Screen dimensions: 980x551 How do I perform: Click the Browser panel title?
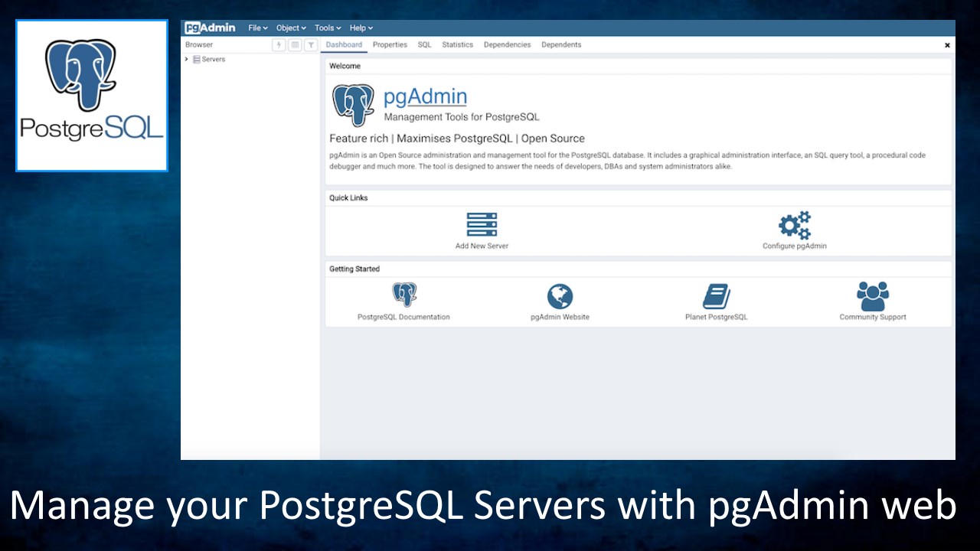199,45
